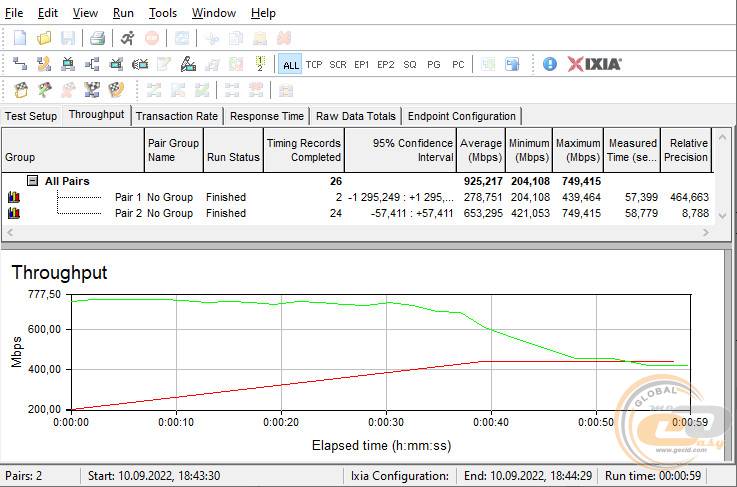Click the Group column header

tap(73, 150)
